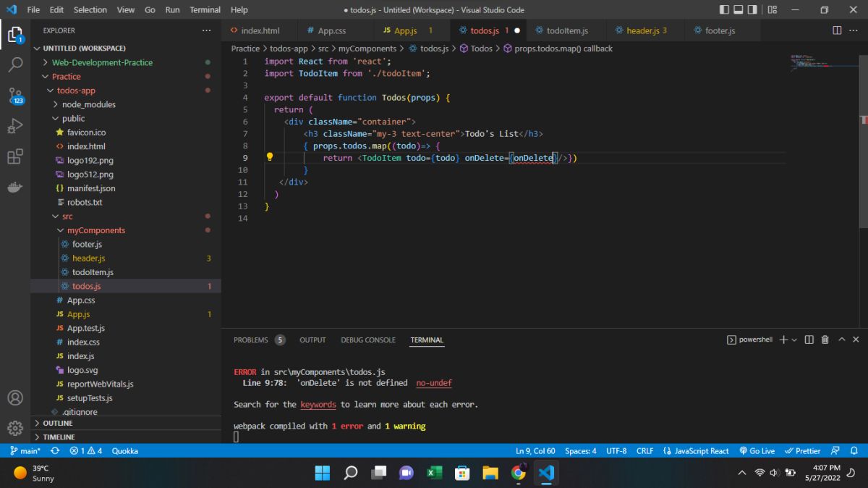Image resolution: width=868 pixels, height=488 pixels.
Task: Open launch profile dropdown beside new terminal
Action: point(794,340)
